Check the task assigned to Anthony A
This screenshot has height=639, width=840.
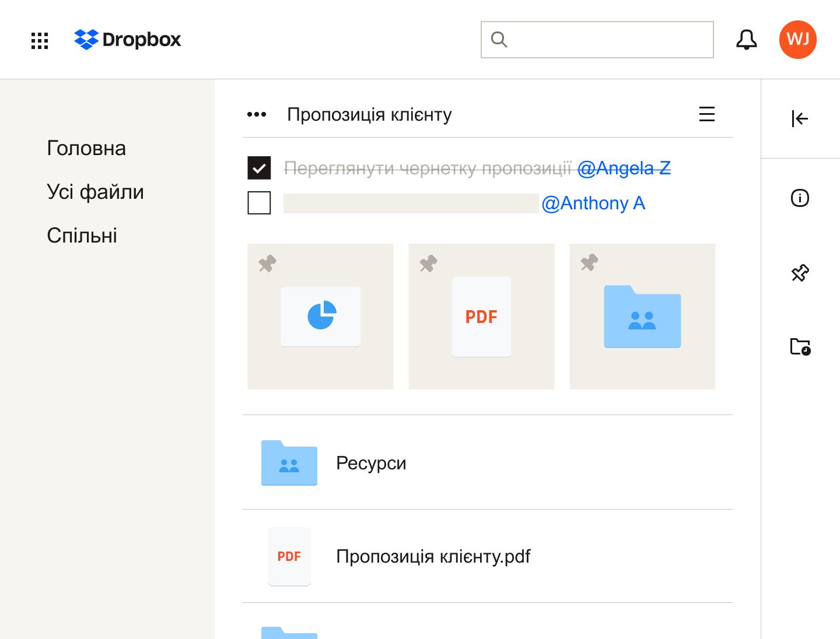pos(260,203)
